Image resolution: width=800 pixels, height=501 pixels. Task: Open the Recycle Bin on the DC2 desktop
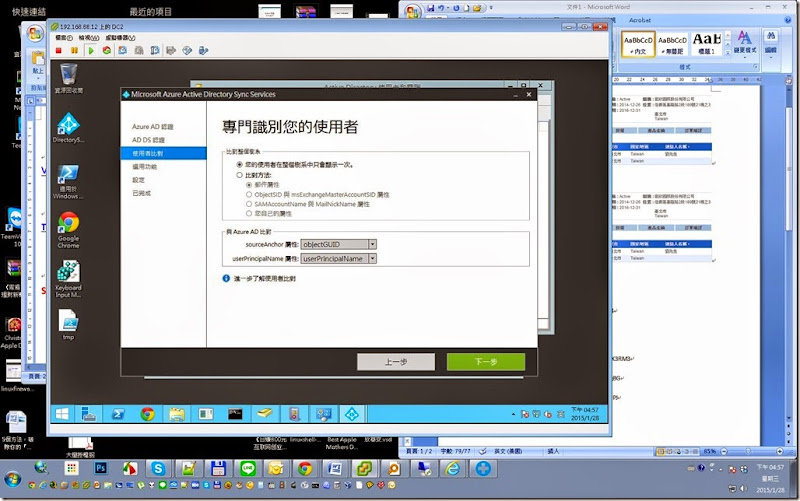(x=68, y=78)
